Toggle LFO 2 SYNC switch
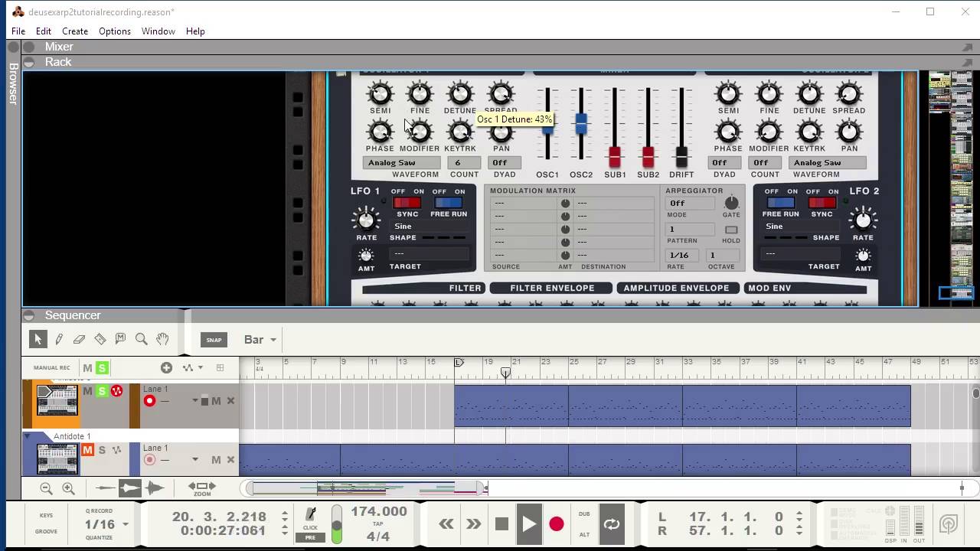Screen dimensions: 980x551 (822, 203)
